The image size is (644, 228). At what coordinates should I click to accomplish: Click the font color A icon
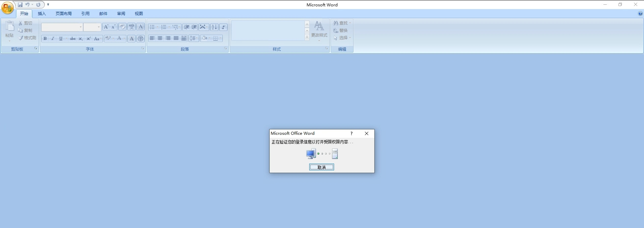(x=119, y=38)
